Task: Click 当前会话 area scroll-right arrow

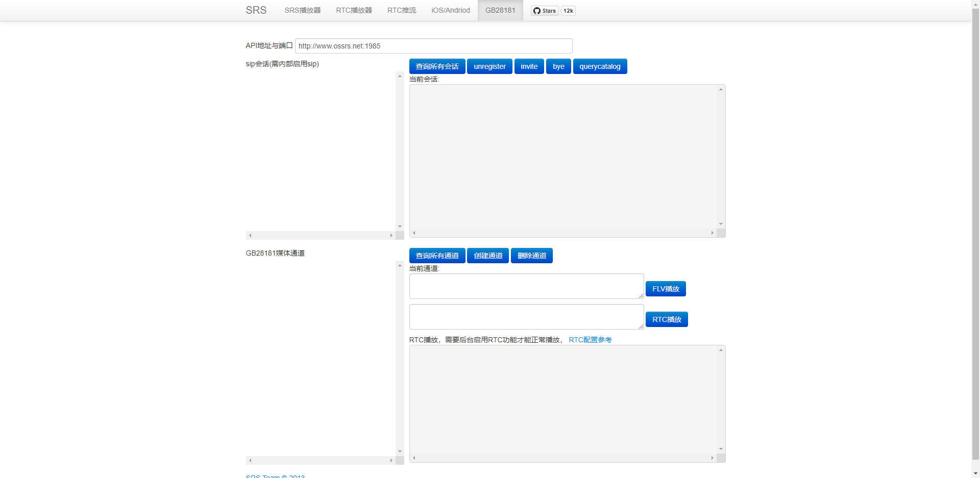Action: pyautogui.click(x=713, y=233)
